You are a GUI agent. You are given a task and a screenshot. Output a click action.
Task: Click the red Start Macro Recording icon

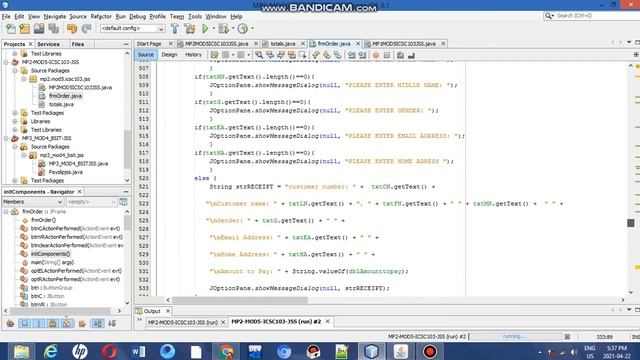(x=376, y=55)
